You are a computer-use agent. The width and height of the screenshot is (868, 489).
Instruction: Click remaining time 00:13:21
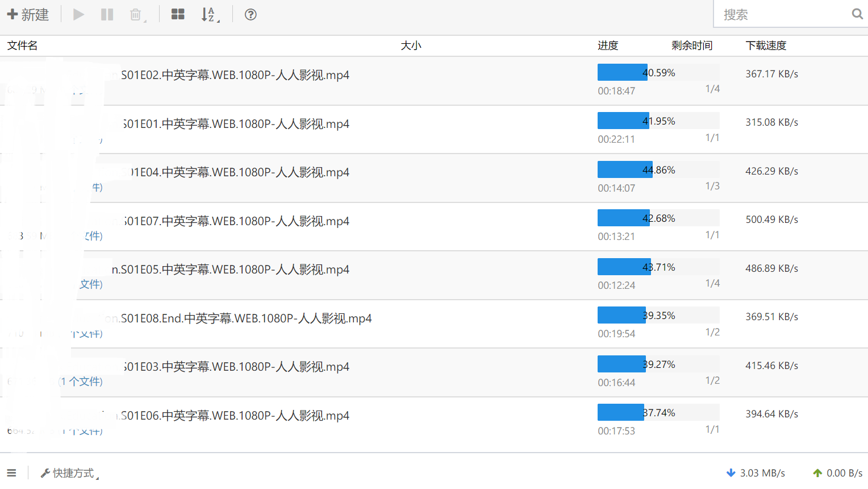(616, 237)
